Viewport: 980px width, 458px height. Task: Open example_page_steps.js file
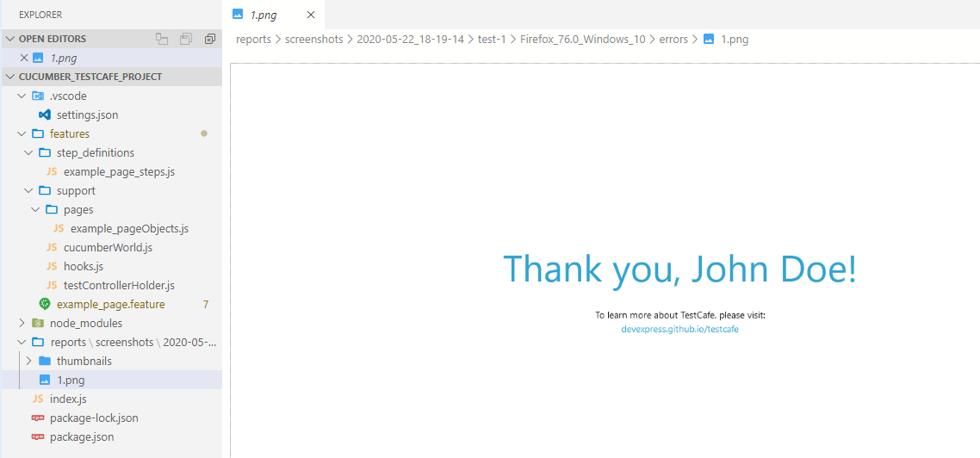119,172
